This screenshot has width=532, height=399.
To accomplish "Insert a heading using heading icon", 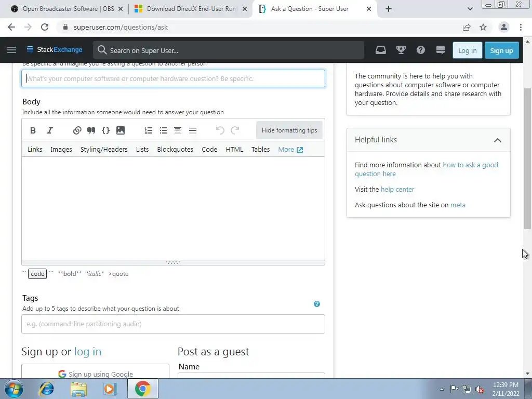I will pyautogui.click(x=178, y=130).
